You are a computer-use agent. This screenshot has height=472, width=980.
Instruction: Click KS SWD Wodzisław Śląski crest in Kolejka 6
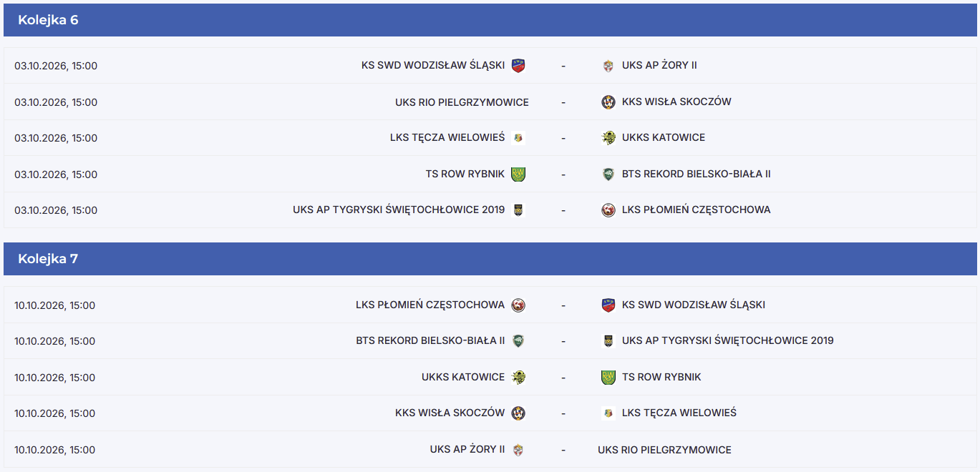click(518, 66)
